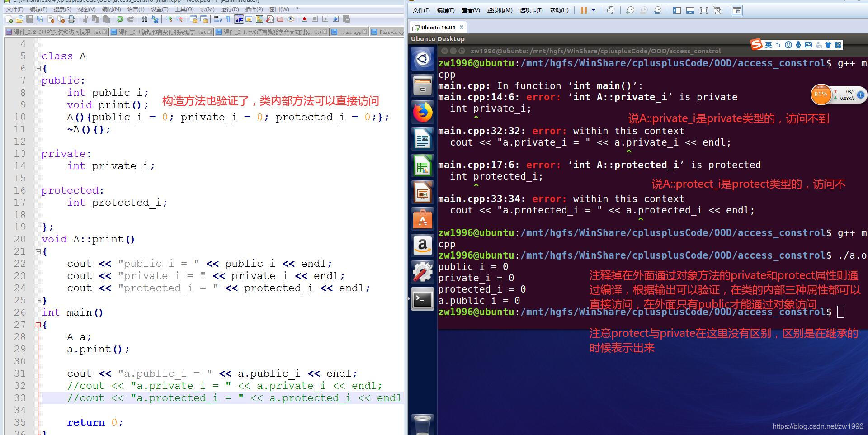The height and width of the screenshot is (435, 868).
Task: Open Notepad++ 编码(N) menu
Action: [111, 9]
